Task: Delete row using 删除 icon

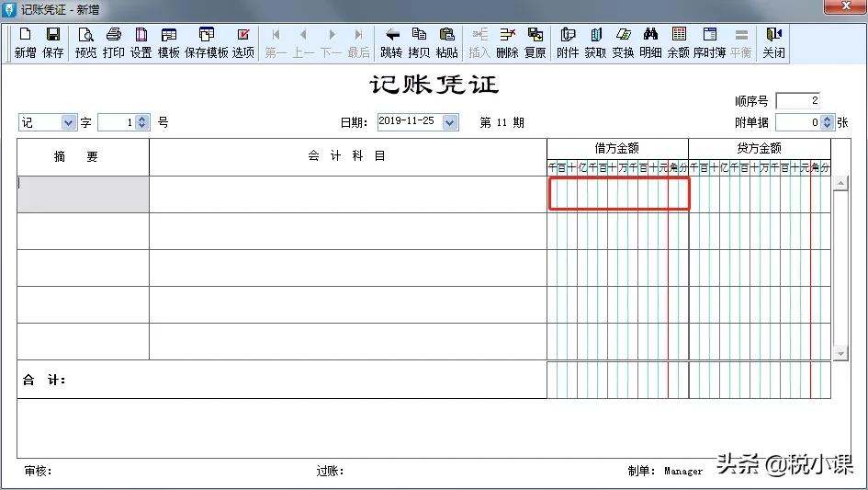Action: (507, 42)
